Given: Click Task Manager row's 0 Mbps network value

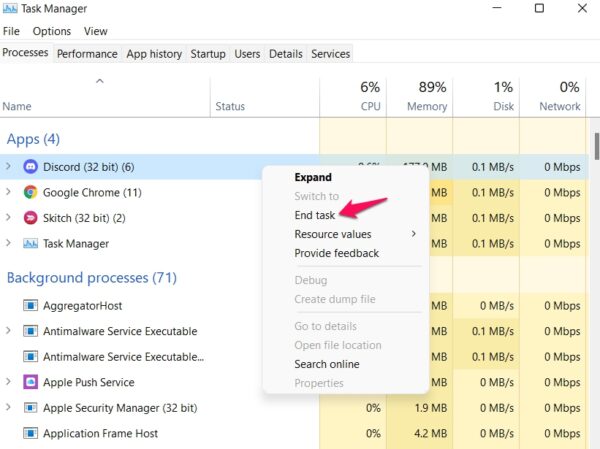Looking at the screenshot, I should 562,243.
